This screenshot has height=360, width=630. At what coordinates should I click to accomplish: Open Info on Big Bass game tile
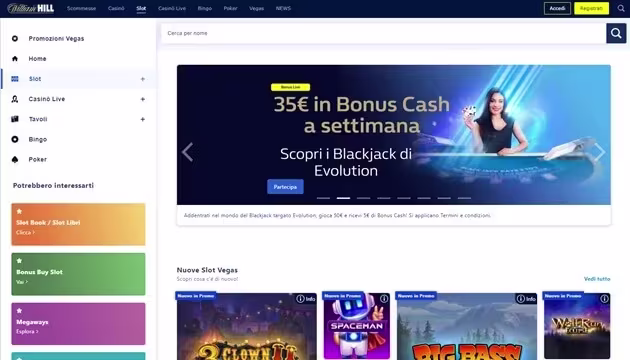tap(526, 299)
